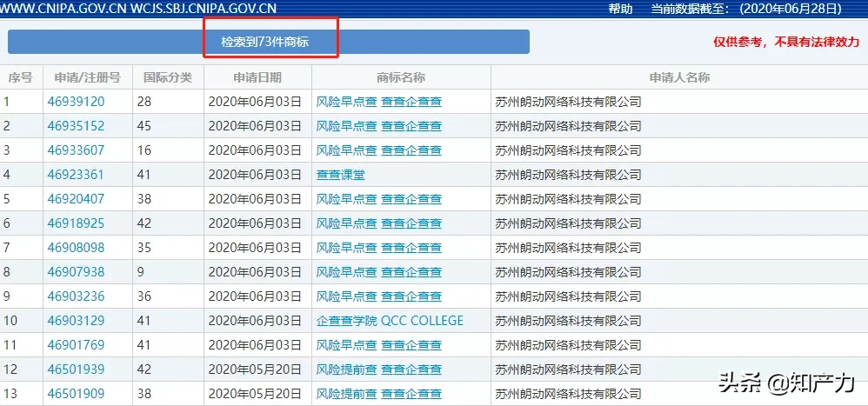The width and height of the screenshot is (868, 406).
Task: Open trademark name in row 7, class 35
Action: tap(378, 248)
